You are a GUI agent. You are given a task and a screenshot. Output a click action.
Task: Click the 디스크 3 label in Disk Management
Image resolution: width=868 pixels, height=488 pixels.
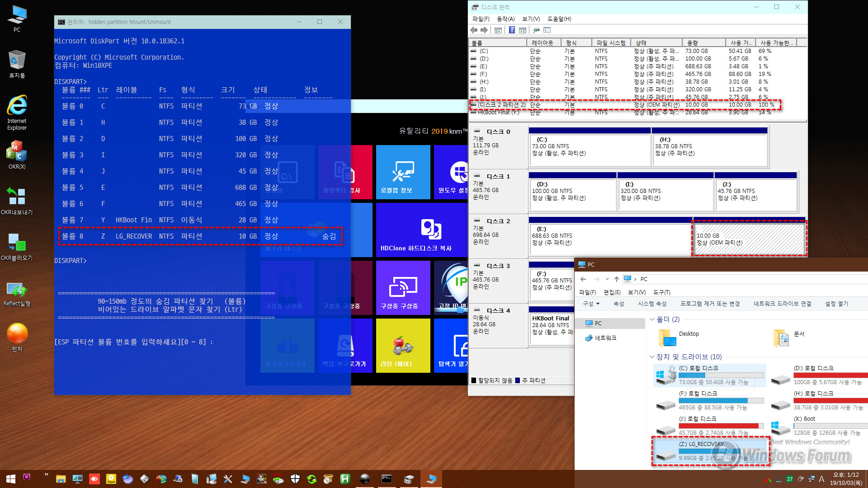[498, 266]
